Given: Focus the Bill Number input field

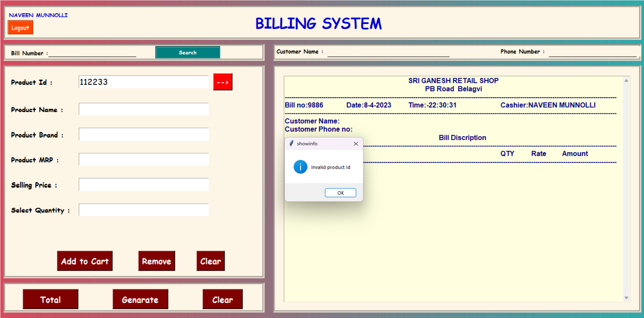Looking at the screenshot, I should coord(92,53).
